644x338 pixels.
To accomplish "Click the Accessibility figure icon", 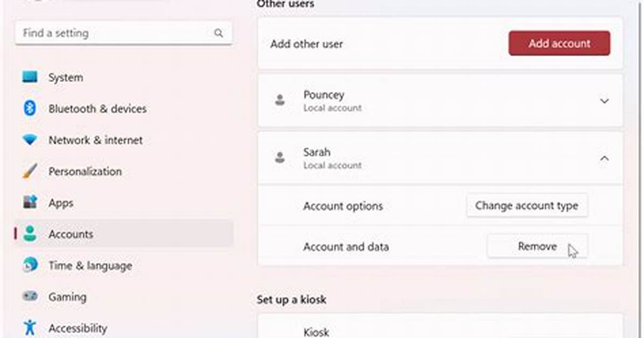I will 30,327.
